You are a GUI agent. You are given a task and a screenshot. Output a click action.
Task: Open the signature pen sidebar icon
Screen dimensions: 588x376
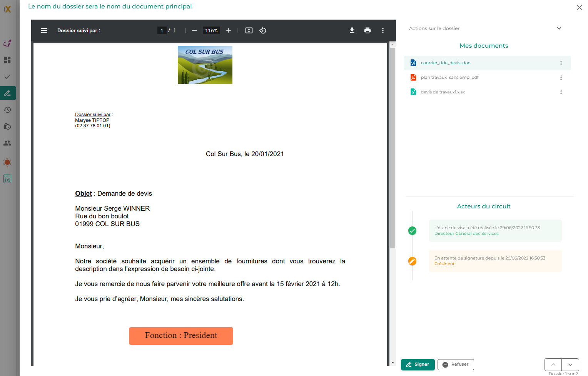pyautogui.click(x=7, y=43)
